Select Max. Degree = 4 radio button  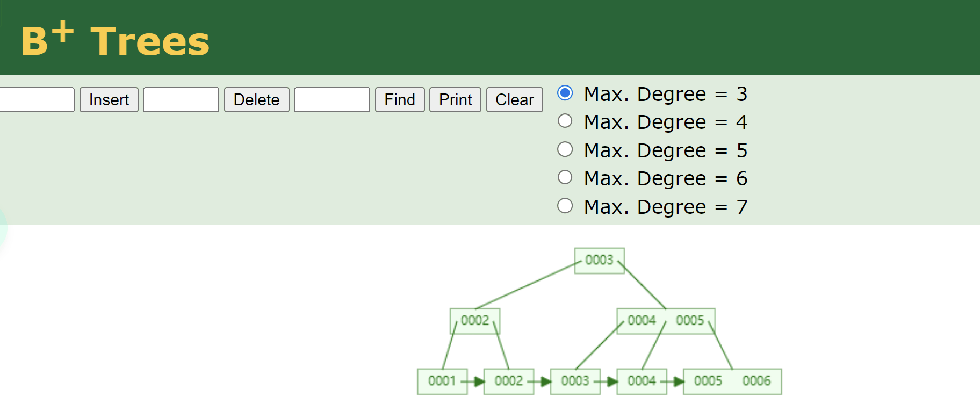pos(565,121)
